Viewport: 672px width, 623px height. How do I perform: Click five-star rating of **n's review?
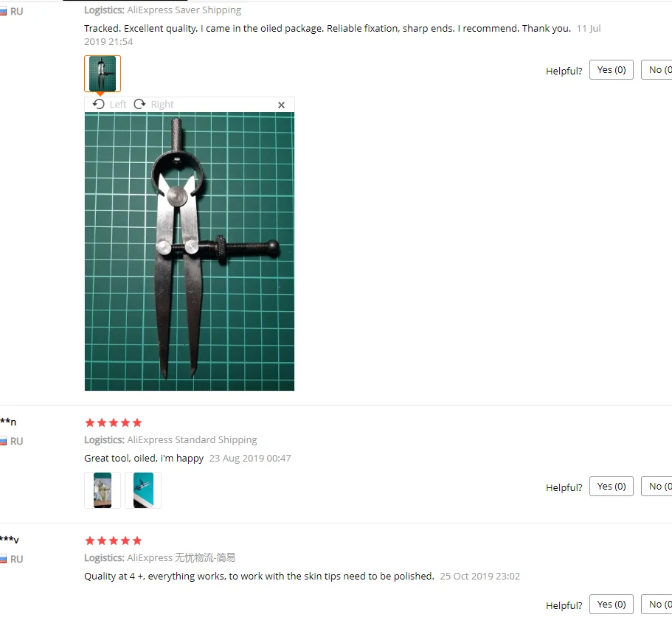[114, 423]
